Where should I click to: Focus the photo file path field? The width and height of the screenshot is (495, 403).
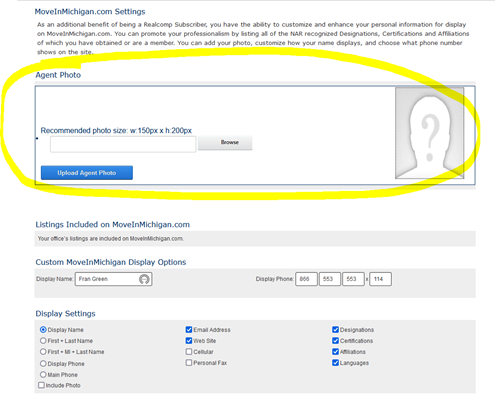pos(123,144)
